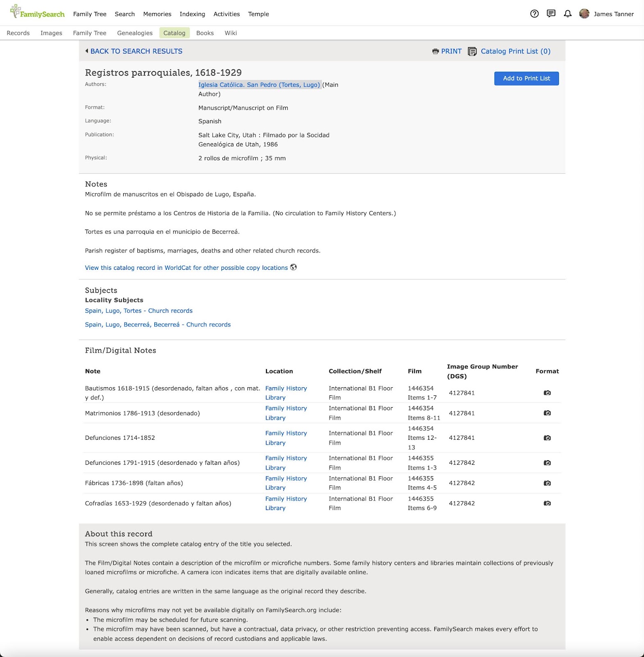Click the 'About this record' heading
The width and height of the screenshot is (644, 657).
pos(119,534)
